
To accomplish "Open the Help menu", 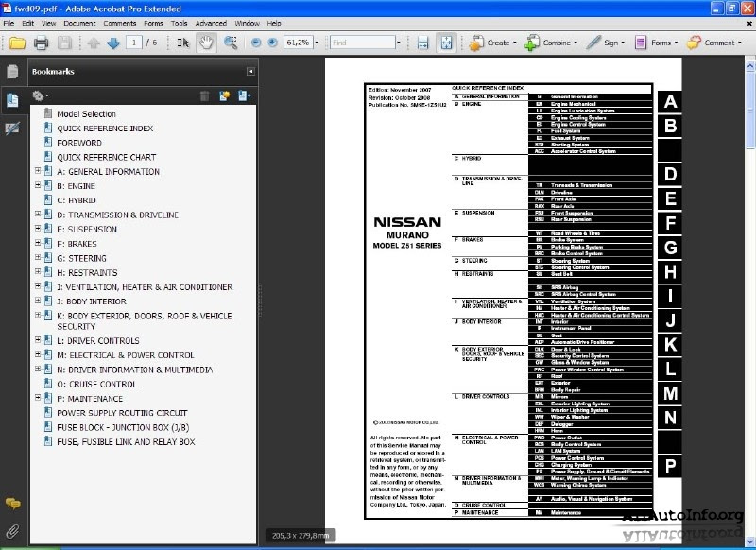I will (274, 23).
